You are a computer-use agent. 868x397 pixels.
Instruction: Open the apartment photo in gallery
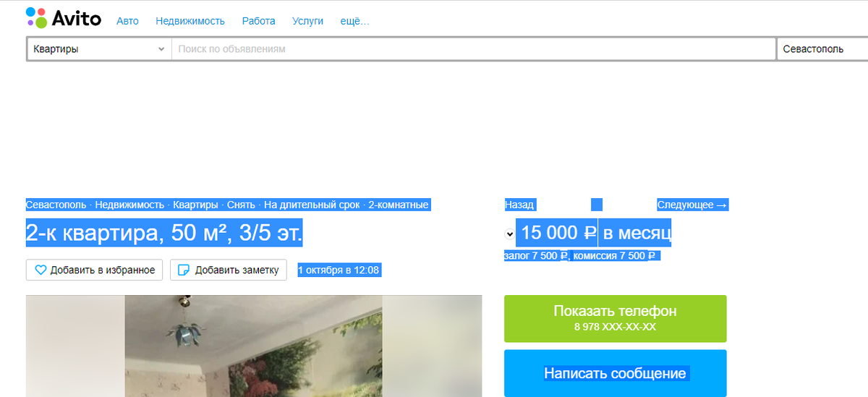254,346
